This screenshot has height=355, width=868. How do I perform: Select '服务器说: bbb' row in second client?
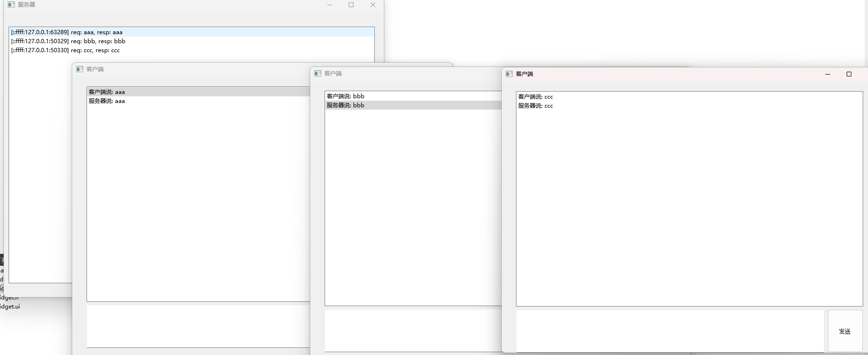[413, 105]
